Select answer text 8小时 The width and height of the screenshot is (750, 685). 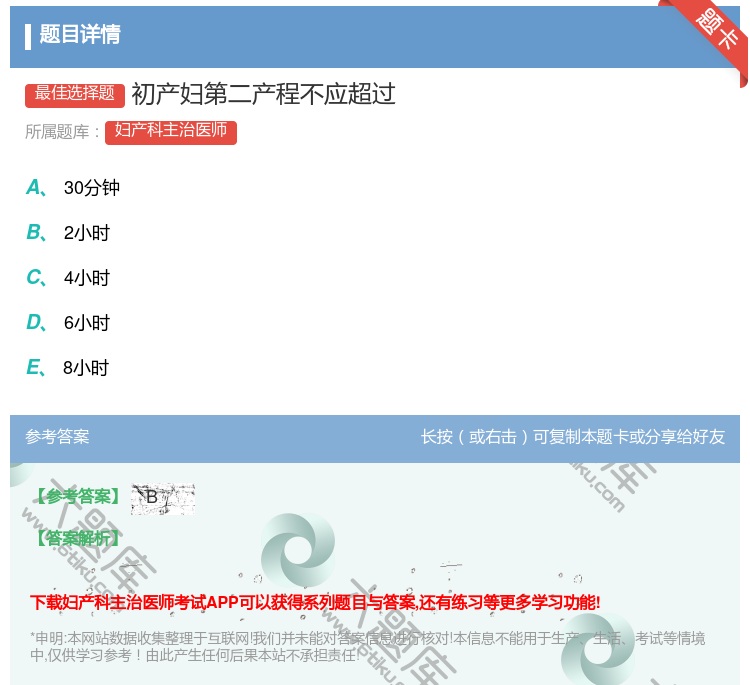point(86,368)
